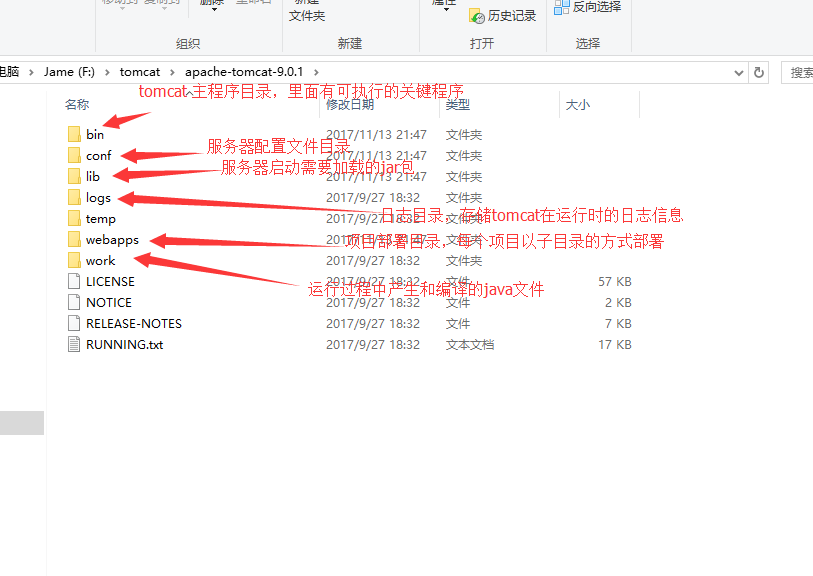
Task: Click the modified date of RELEASE-NOTES
Action: 373,324
